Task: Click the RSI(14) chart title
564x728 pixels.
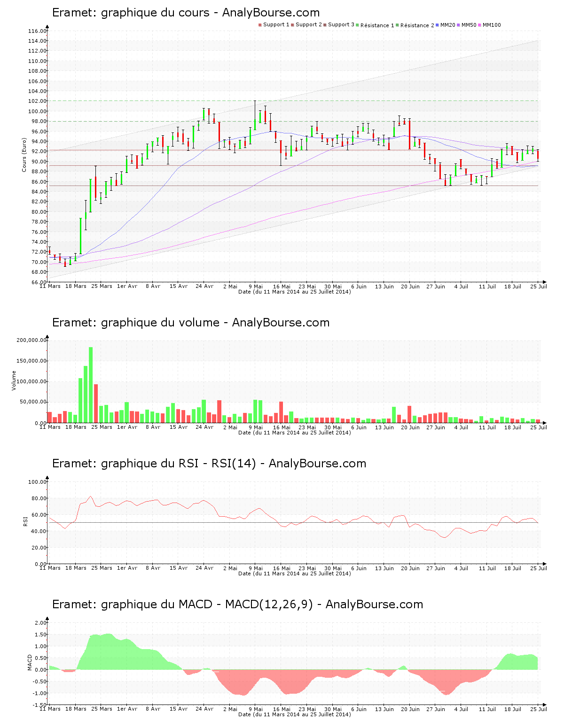Action: tap(209, 464)
